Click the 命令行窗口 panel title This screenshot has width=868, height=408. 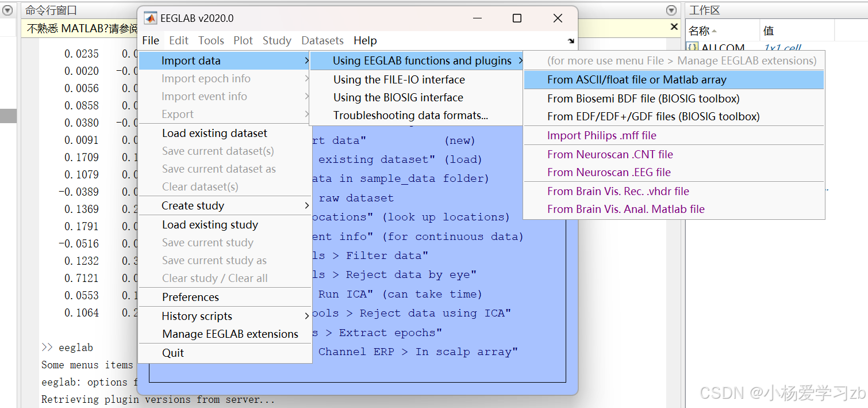click(51, 10)
